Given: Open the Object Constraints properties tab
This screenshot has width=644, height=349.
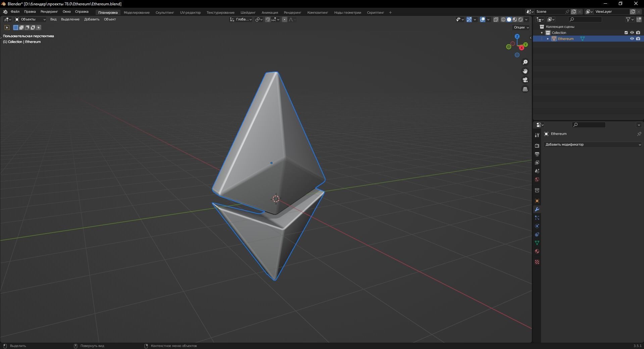Looking at the screenshot, I should point(537,235).
